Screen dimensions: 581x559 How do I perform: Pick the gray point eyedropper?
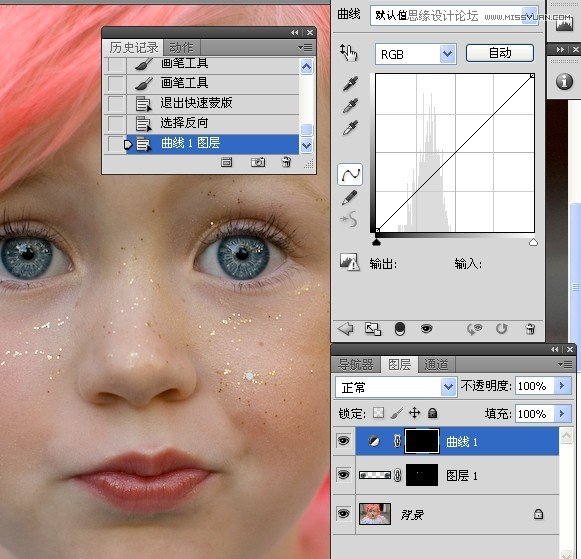point(350,106)
